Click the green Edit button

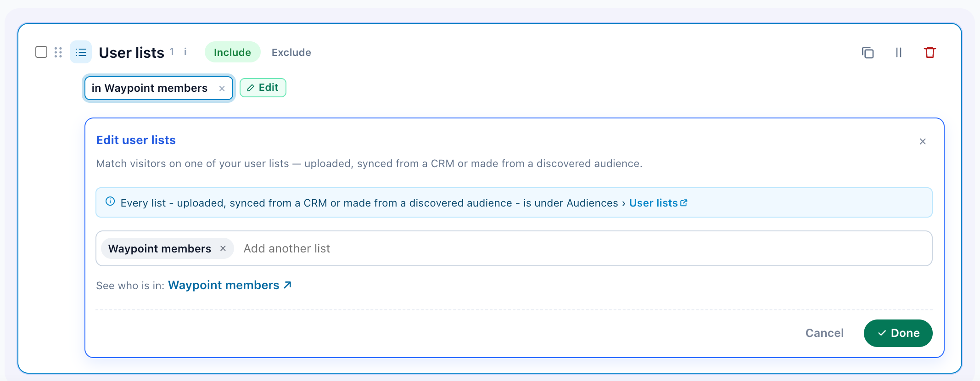pos(263,88)
